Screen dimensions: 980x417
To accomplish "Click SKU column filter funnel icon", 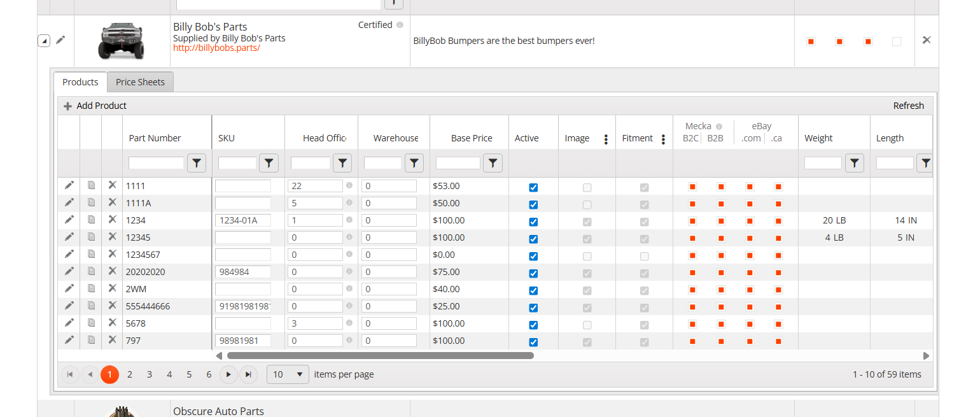I will [269, 163].
